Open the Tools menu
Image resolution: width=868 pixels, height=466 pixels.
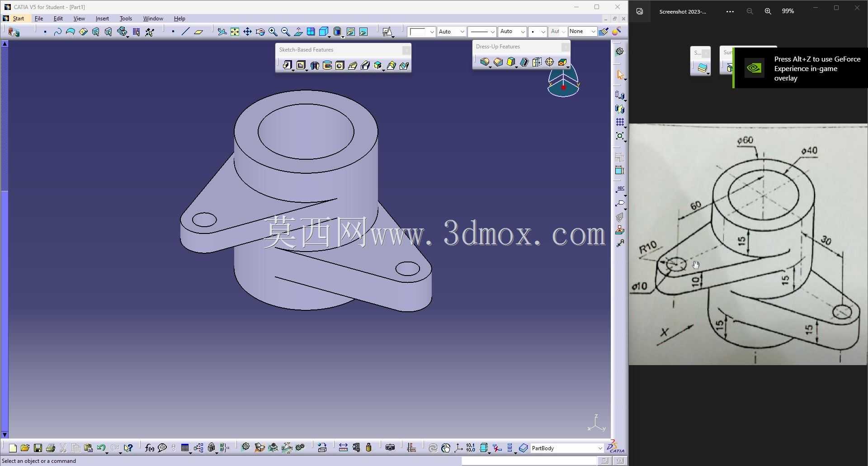point(126,19)
